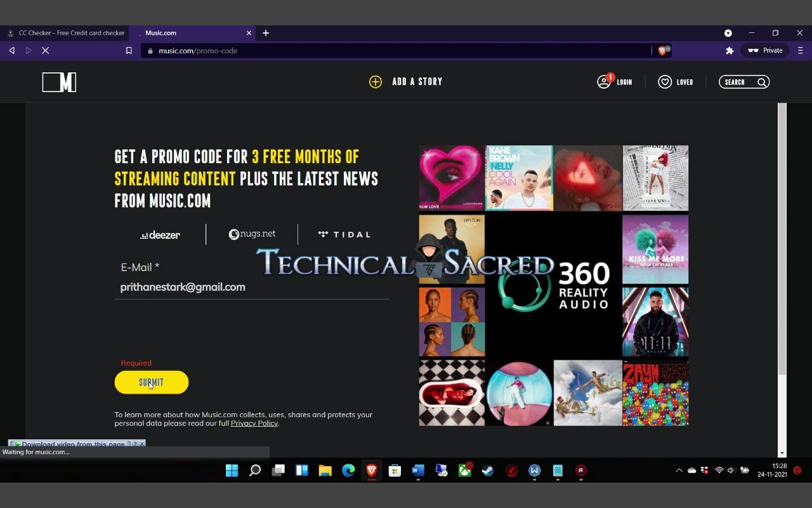Close the Music.com tab
Screen dimensions: 812x508
point(249,33)
